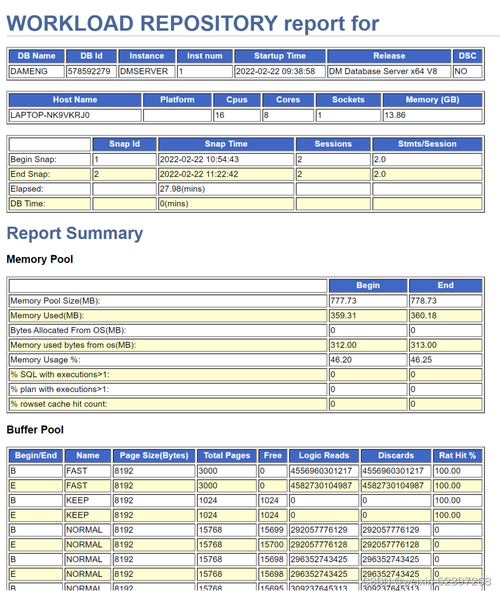Select the DM Database Server x64 V8 release cell

point(389,71)
